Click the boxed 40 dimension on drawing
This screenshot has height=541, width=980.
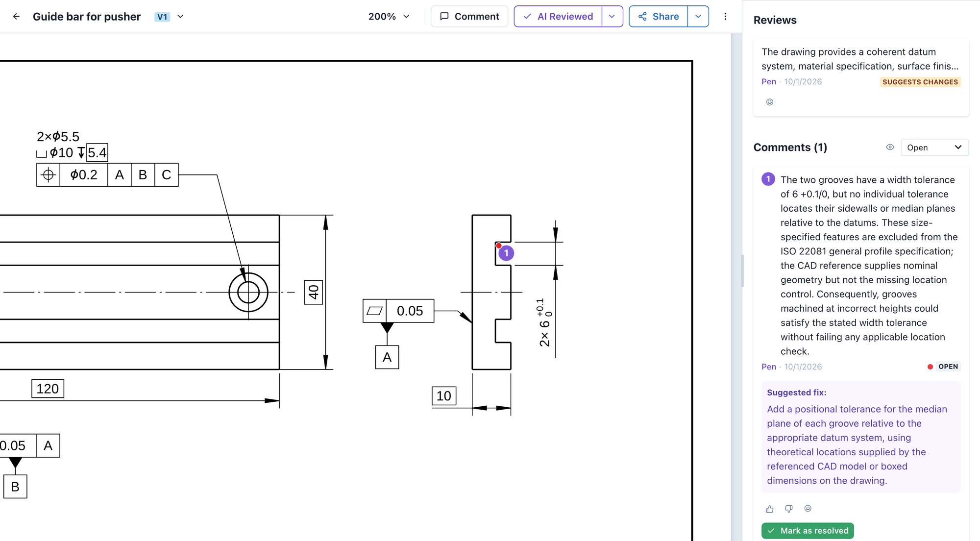click(x=314, y=293)
